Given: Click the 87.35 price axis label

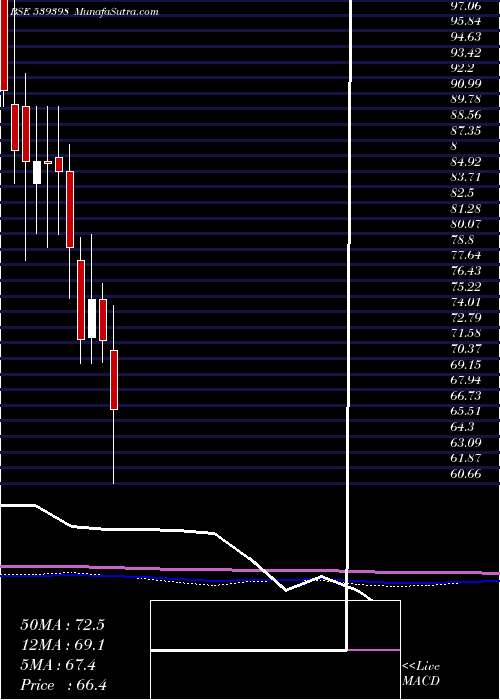Looking at the screenshot, I should pos(466,130).
